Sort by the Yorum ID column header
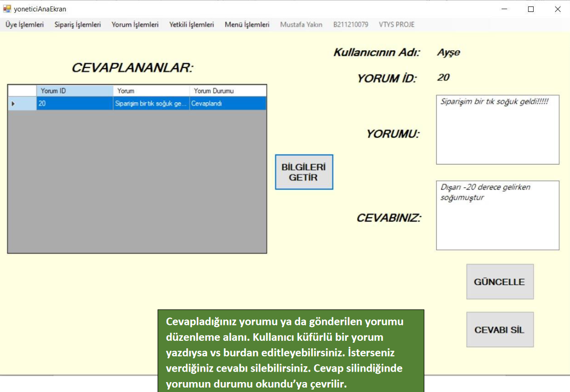570x392 pixels. (x=75, y=91)
